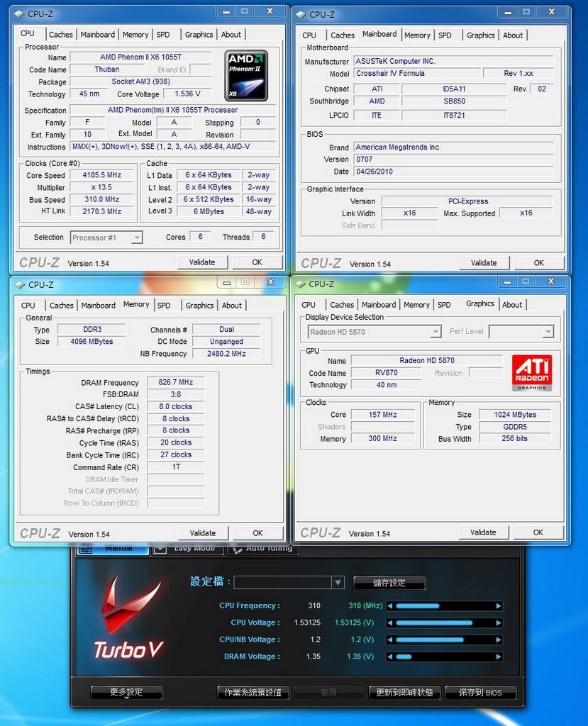Click the NB Frequency value 2480.2 MHz
This screenshot has height=726, width=588.
coord(226,354)
